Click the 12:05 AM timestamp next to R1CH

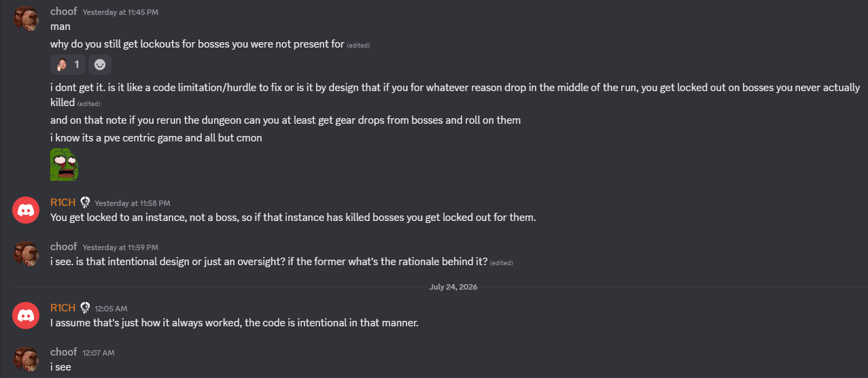(x=111, y=309)
